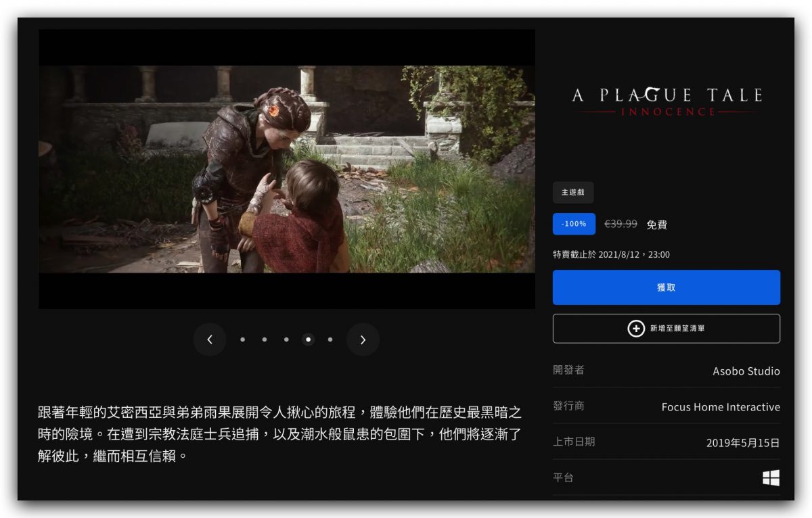This screenshot has height=518, width=812.
Task: Click the plus circle wishlist icon
Action: point(636,329)
